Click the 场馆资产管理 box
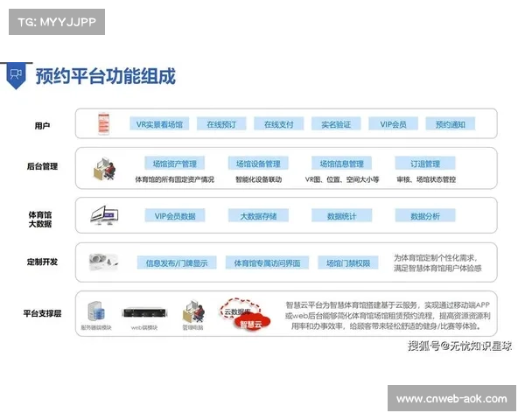 (x=174, y=164)
